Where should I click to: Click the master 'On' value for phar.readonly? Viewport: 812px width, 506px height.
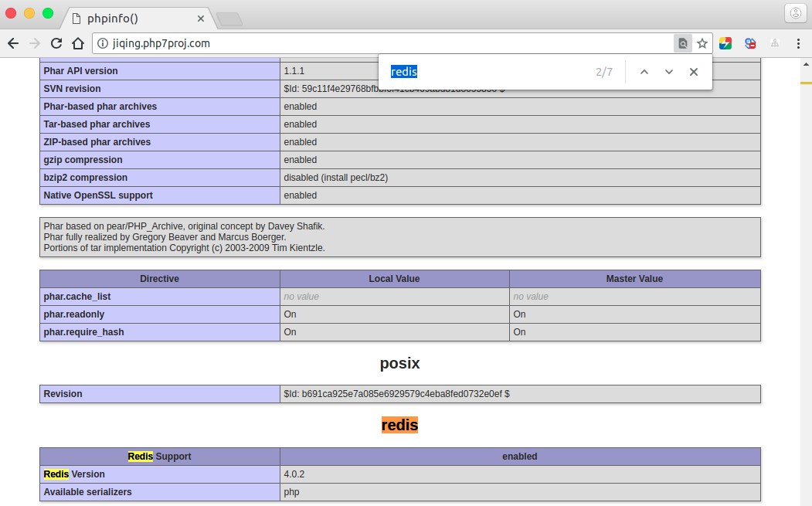(x=519, y=314)
